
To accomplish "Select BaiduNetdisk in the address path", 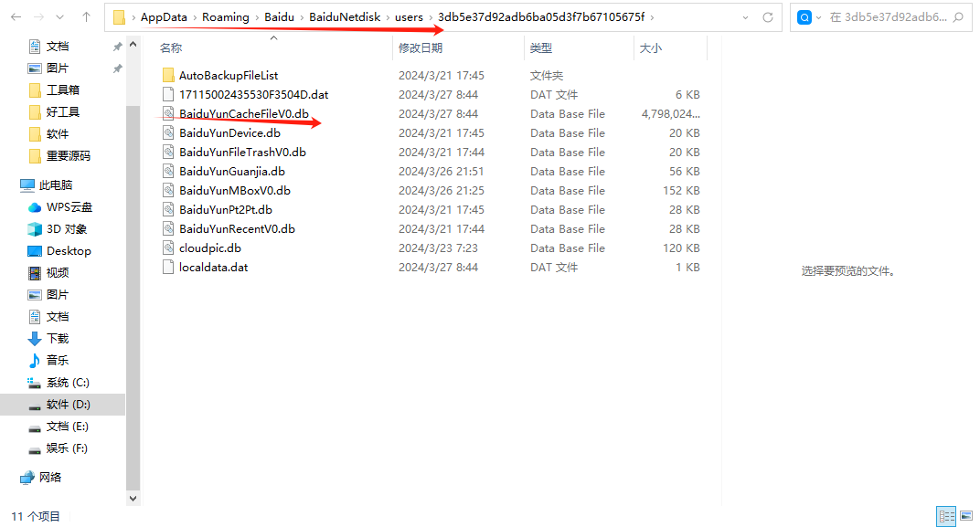I will click(345, 17).
